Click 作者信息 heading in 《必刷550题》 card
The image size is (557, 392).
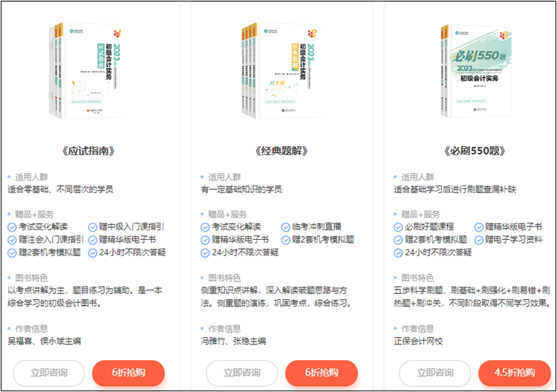(417, 329)
